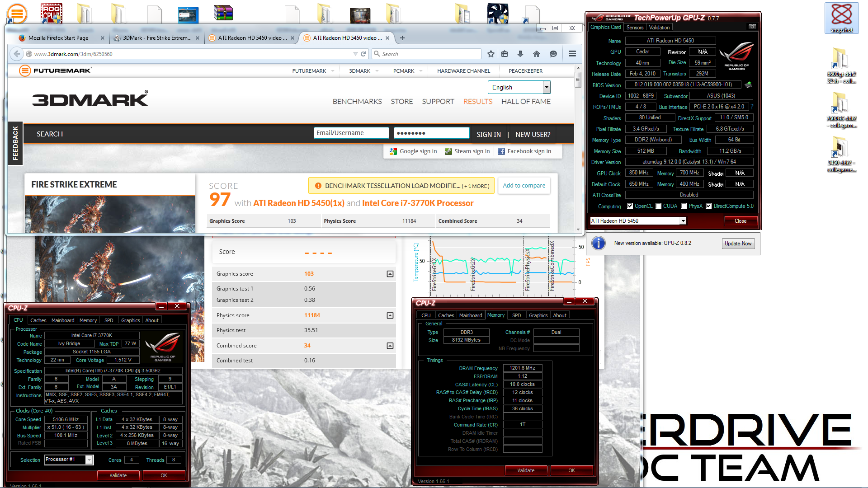Collapse the Physics score section

point(390,315)
